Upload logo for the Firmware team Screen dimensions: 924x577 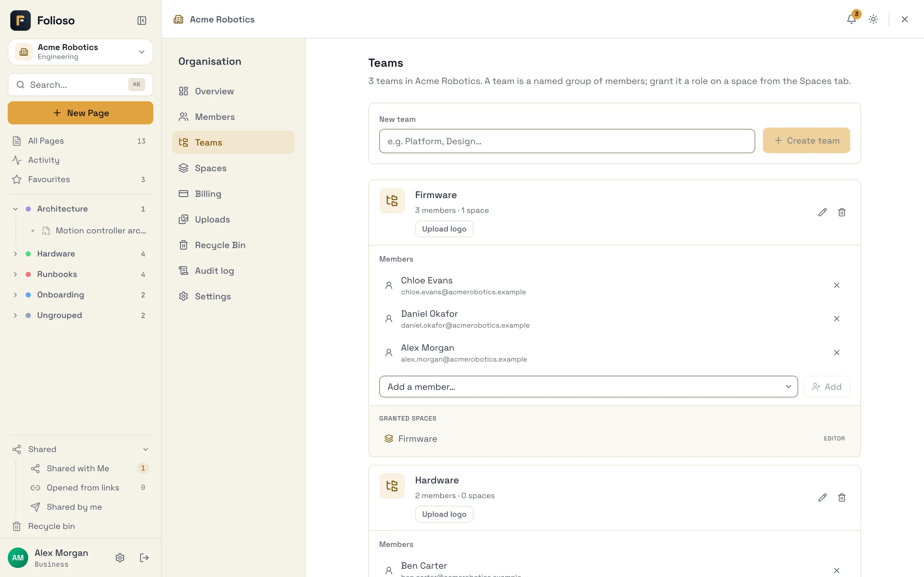coord(444,229)
